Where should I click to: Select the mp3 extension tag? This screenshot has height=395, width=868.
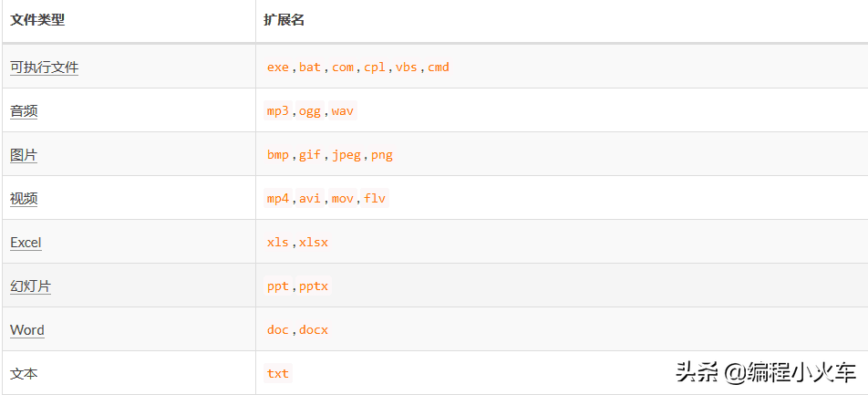[278, 111]
